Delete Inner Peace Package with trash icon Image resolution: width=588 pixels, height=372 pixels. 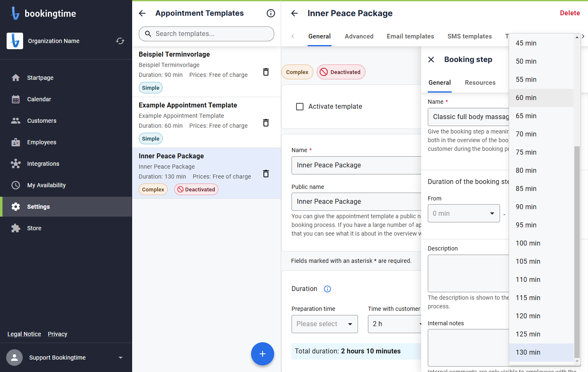(266, 174)
